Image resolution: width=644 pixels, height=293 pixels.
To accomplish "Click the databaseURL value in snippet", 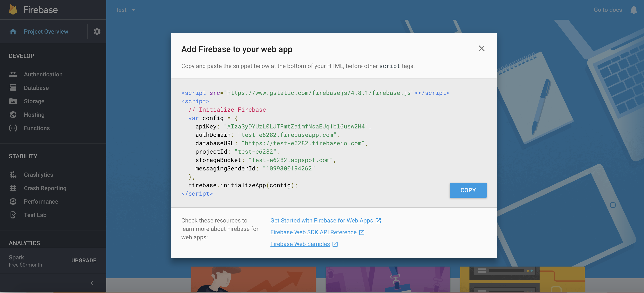I will 303,143.
